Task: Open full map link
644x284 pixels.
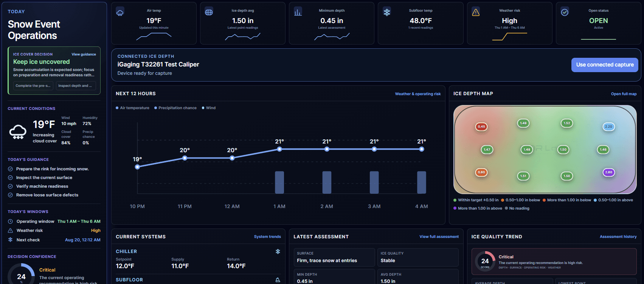Action: (624, 94)
